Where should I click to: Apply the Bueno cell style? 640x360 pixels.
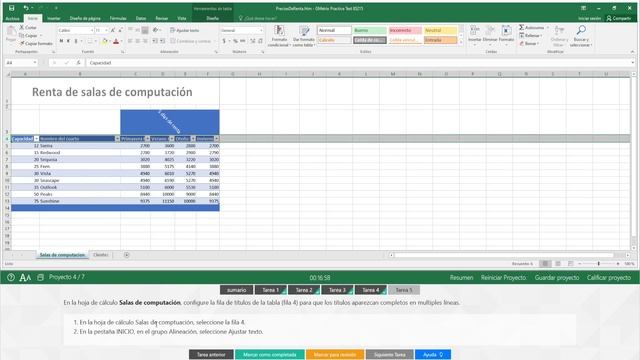click(369, 30)
